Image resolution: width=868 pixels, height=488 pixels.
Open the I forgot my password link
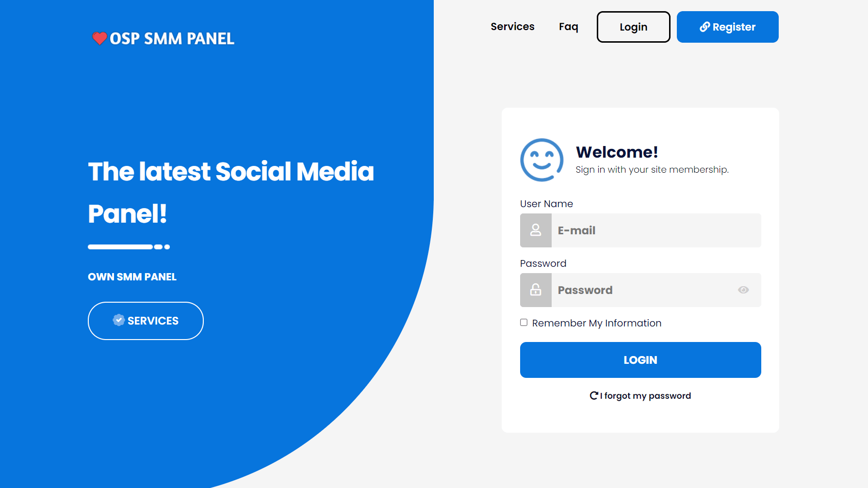[x=640, y=396]
